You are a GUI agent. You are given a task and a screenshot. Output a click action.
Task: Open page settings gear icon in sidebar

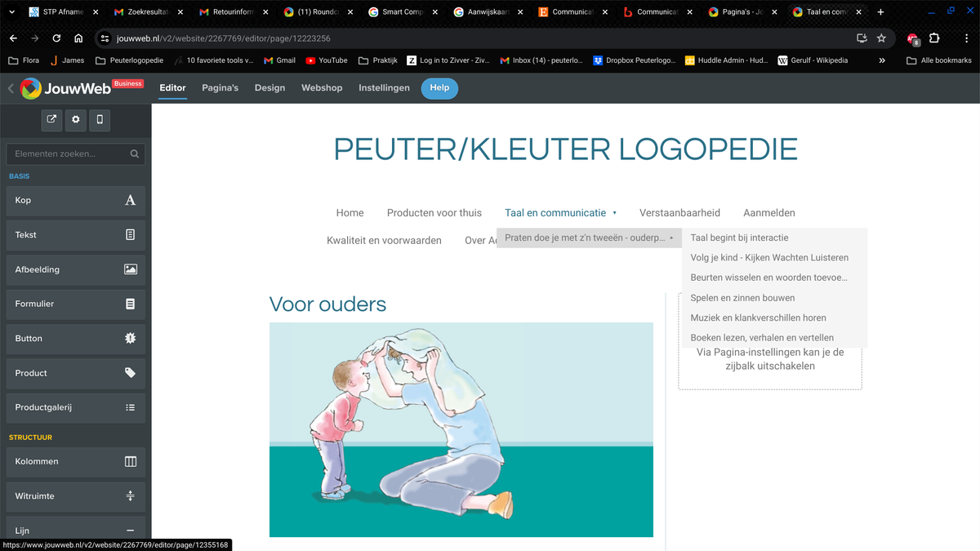pos(76,119)
